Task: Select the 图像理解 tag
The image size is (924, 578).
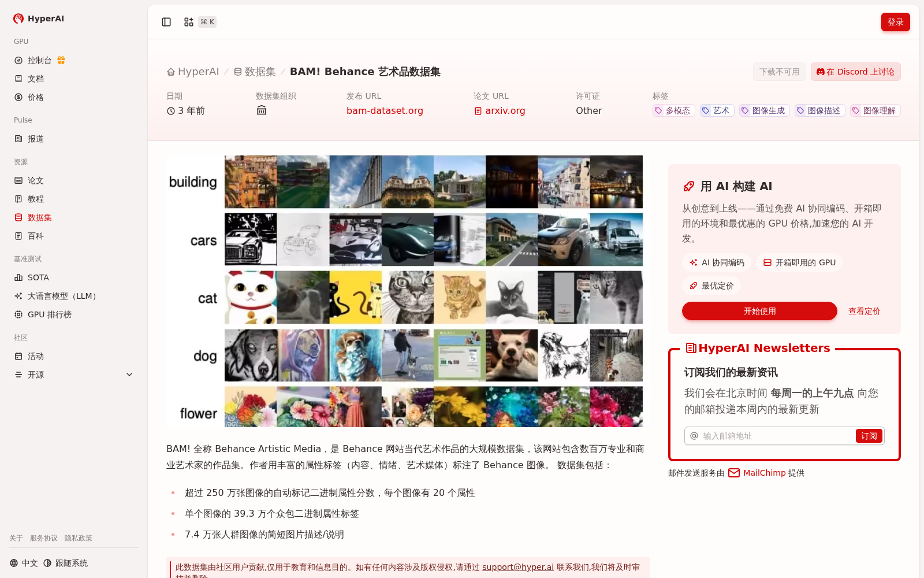Action: (875, 110)
